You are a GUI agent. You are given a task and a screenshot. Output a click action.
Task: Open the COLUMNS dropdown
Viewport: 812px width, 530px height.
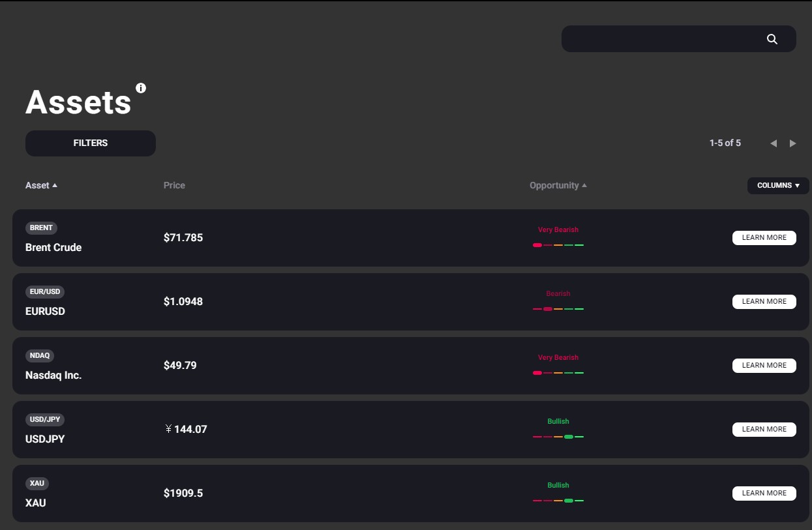coord(777,186)
